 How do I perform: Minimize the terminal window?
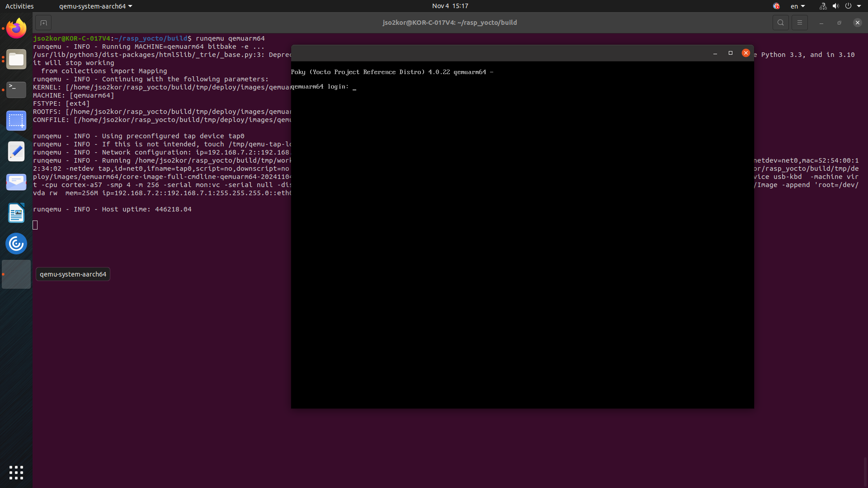[821, 23]
